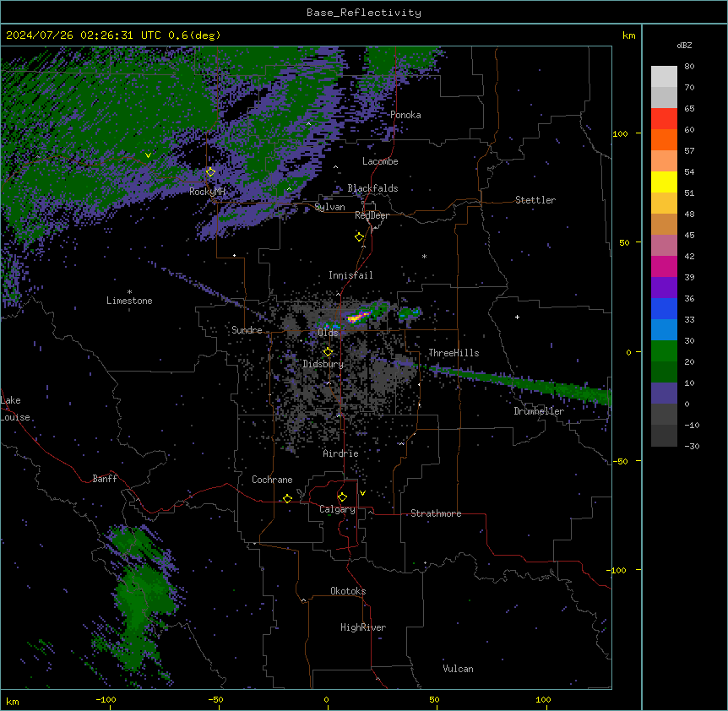Select the RockyMH label
The height and width of the screenshot is (711, 728).
(x=207, y=192)
